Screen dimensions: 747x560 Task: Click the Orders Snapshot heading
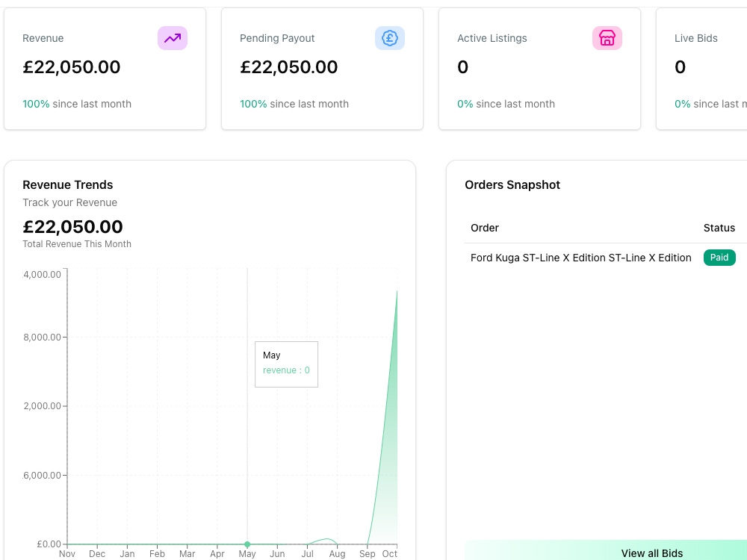pos(512,184)
